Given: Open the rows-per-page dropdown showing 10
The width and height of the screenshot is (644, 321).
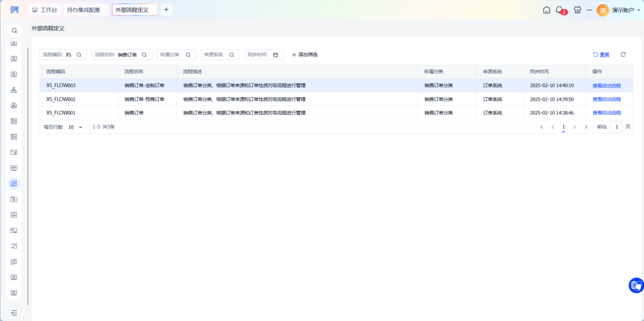Looking at the screenshot, I should pos(75,127).
